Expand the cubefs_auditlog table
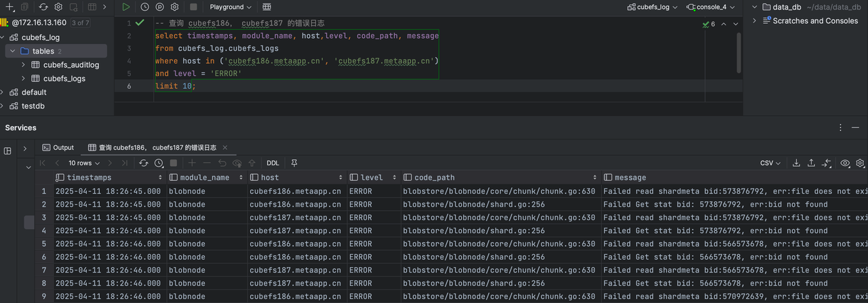The height and width of the screenshot is (303, 868). pos(24,64)
